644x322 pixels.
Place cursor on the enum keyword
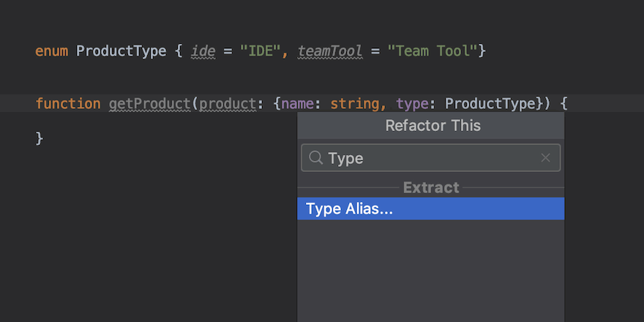click(51, 51)
